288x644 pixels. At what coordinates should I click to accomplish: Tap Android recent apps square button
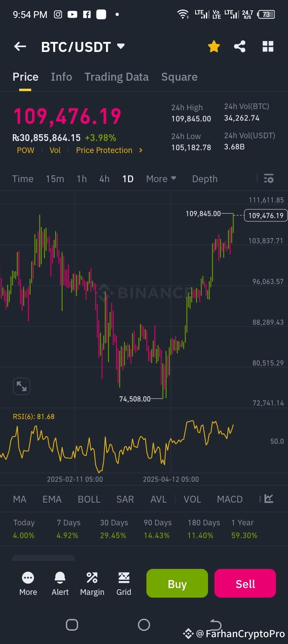[72, 624]
